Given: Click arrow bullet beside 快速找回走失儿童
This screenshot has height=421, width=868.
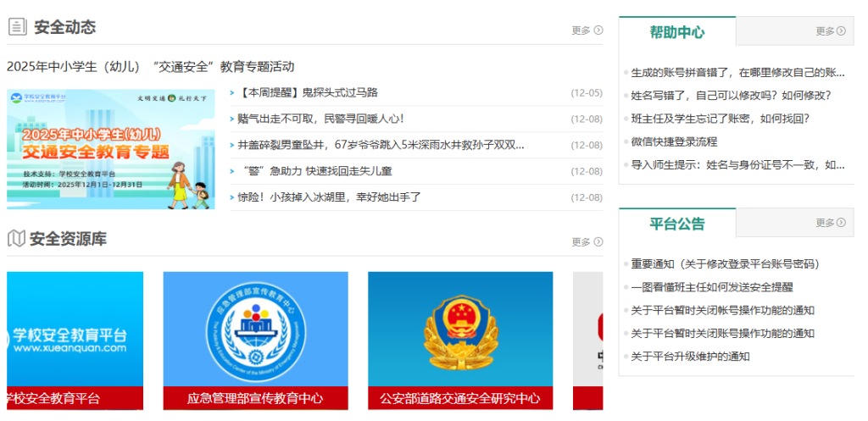Looking at the screenshot, I should click(x=232, y=171).
